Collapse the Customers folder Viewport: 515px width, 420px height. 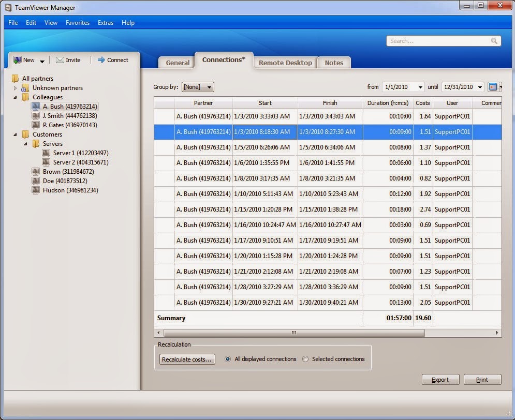[x=15, y=134]
